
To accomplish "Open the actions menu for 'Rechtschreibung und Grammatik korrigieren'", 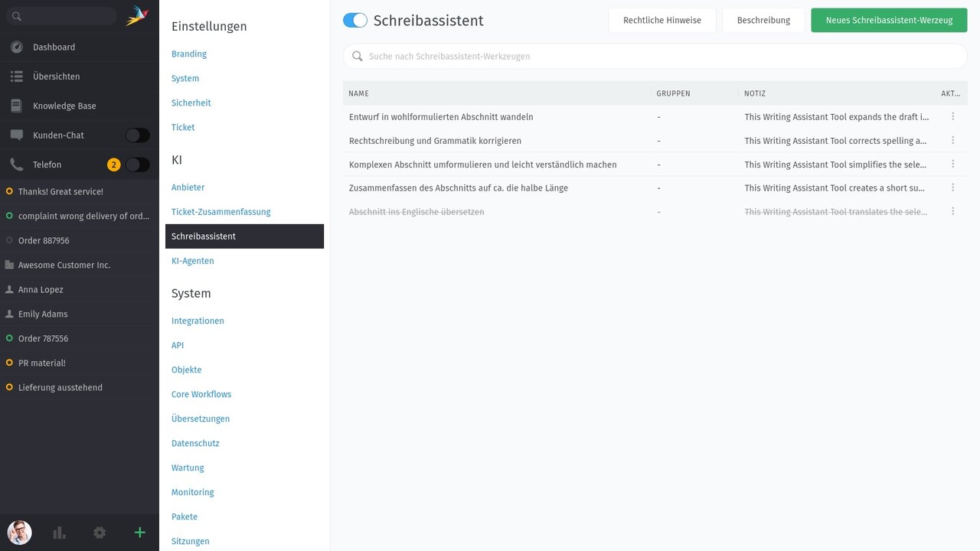I will (x=952, y=140).
